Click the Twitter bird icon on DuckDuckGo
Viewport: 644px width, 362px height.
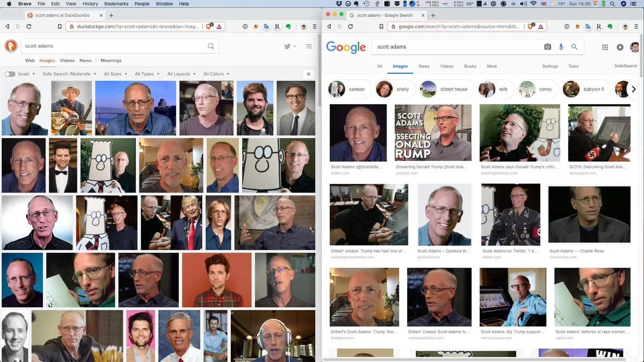(x=288, y=47)
